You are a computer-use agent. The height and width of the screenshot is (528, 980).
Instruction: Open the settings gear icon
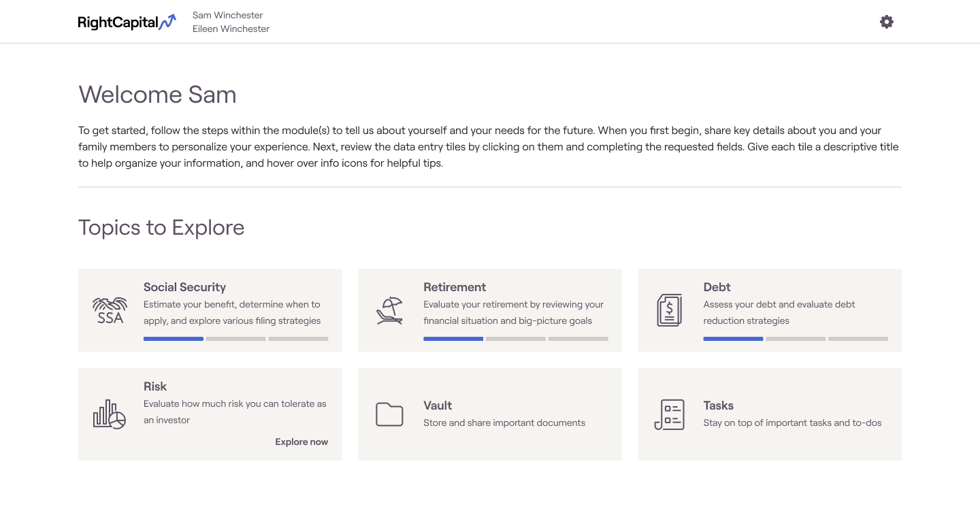886,22
